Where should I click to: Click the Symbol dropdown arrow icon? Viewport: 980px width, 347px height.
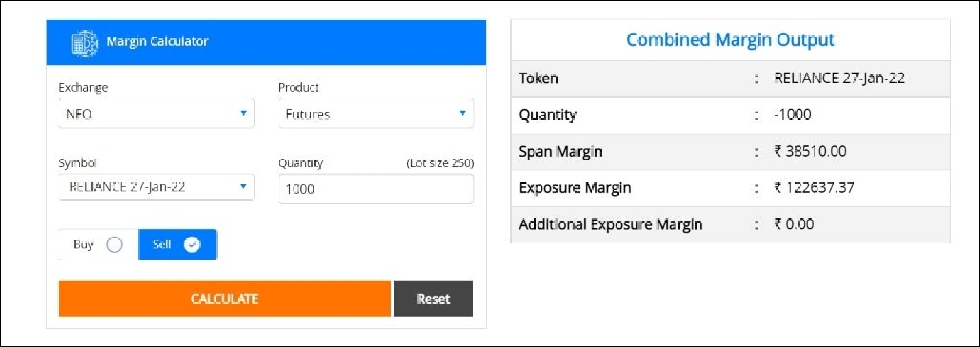(244, 187)
